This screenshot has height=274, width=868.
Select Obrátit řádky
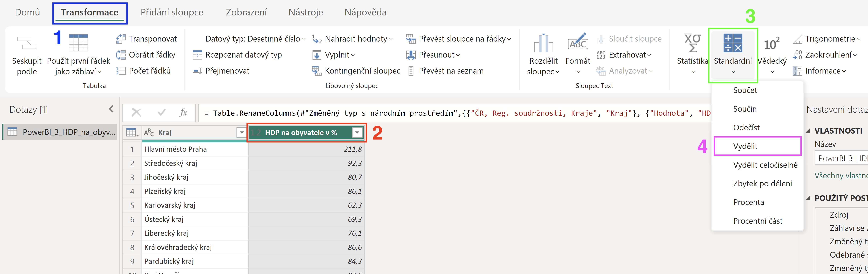click(x=146, y=54)
